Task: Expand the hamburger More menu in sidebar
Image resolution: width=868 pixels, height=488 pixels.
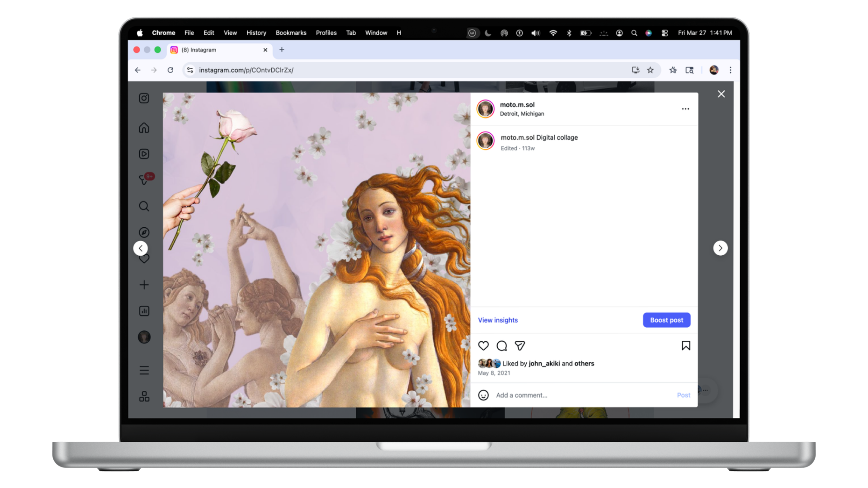Action: click(144, 371)
